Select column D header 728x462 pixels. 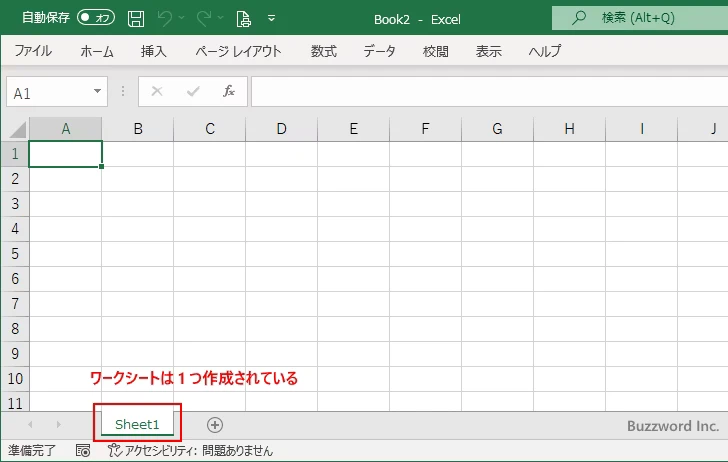282,129
